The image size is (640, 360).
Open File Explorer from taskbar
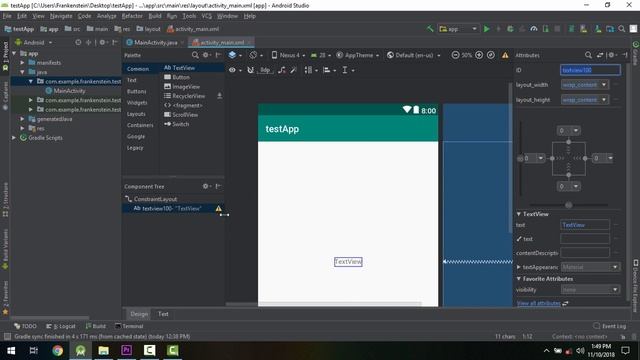(x=103, y=351)
